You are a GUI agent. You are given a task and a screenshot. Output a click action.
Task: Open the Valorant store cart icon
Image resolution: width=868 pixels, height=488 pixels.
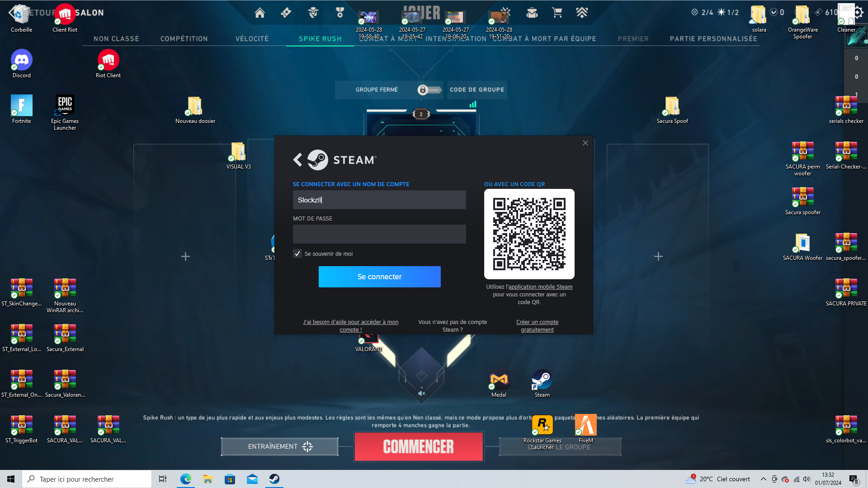[x=557, y=13]
